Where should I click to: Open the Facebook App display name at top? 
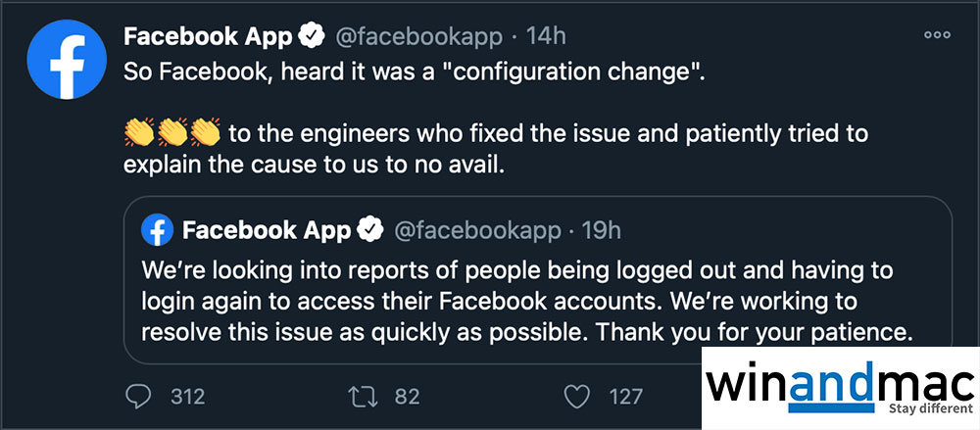[x=208, y=37]
